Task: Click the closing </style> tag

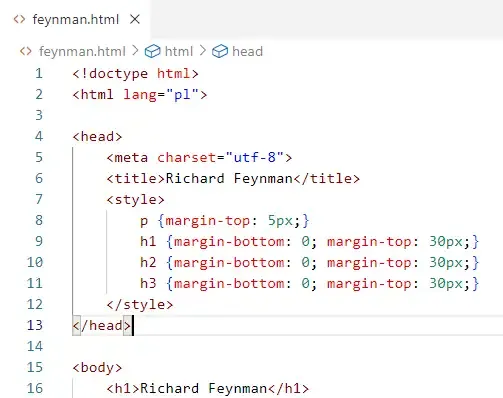Action: click(x=140, y=305)
